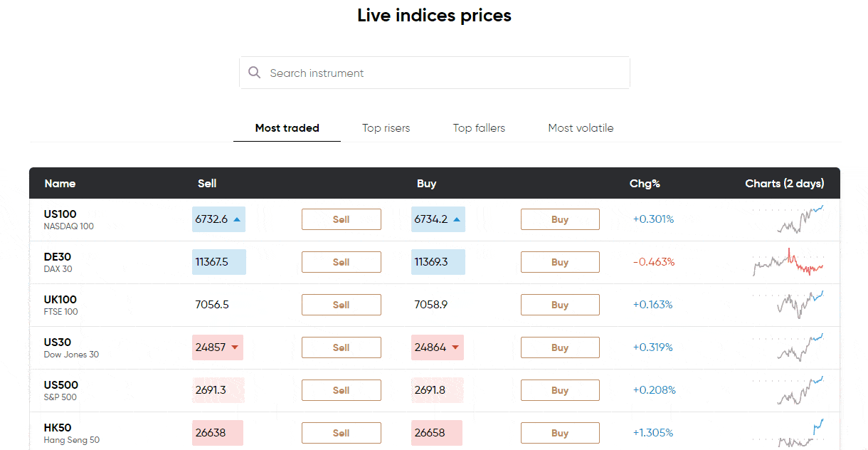
Task: Click the Search instrument input field
Action: click(x=435, y=73)
